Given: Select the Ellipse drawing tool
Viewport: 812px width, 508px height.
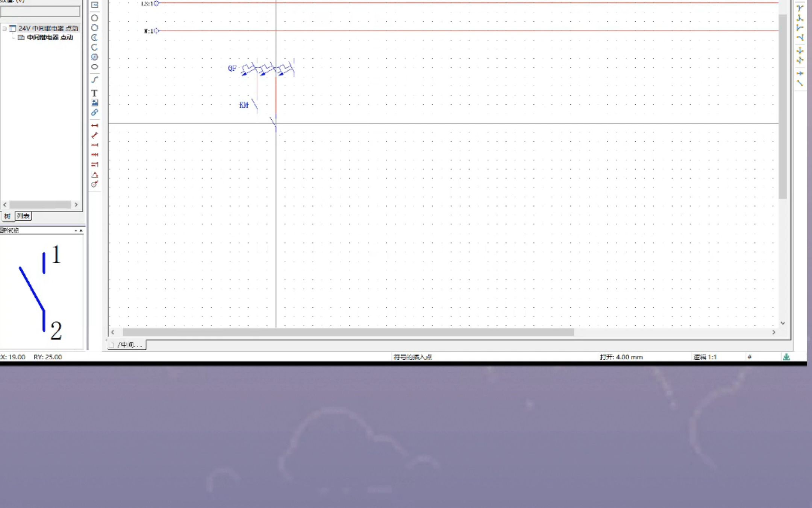Looking at the screenshot, I should (x=94, y=67).
